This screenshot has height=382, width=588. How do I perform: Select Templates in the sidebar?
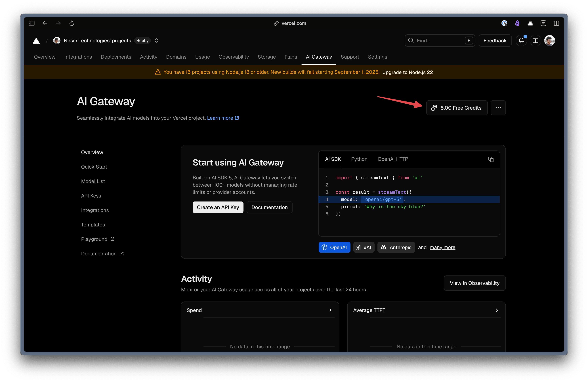coord(93,225)
